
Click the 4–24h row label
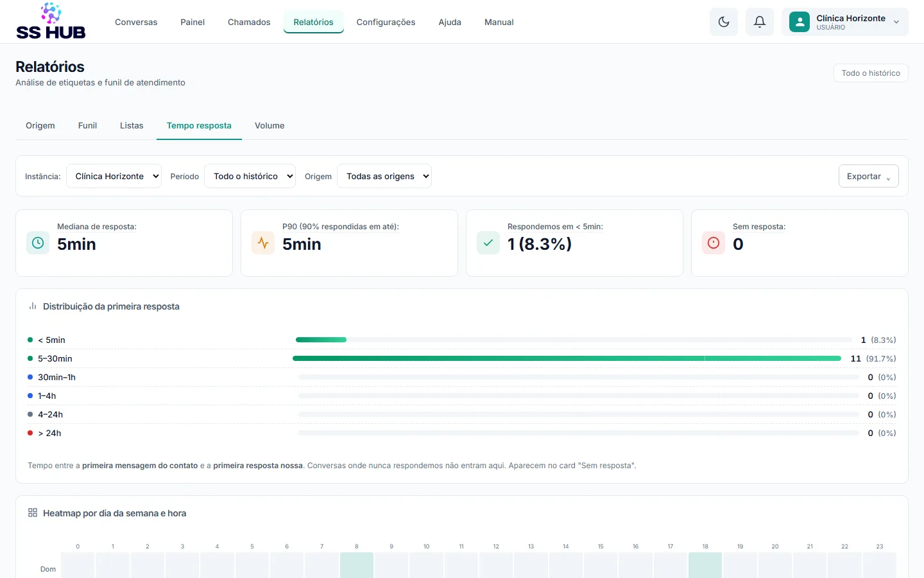pyautogui.click(x=50, y=414)
